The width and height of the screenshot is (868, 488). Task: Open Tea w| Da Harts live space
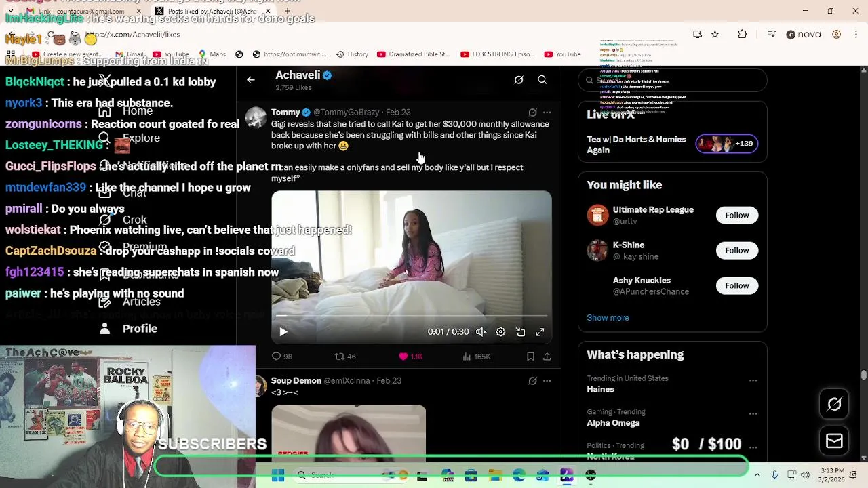[672, 145]
